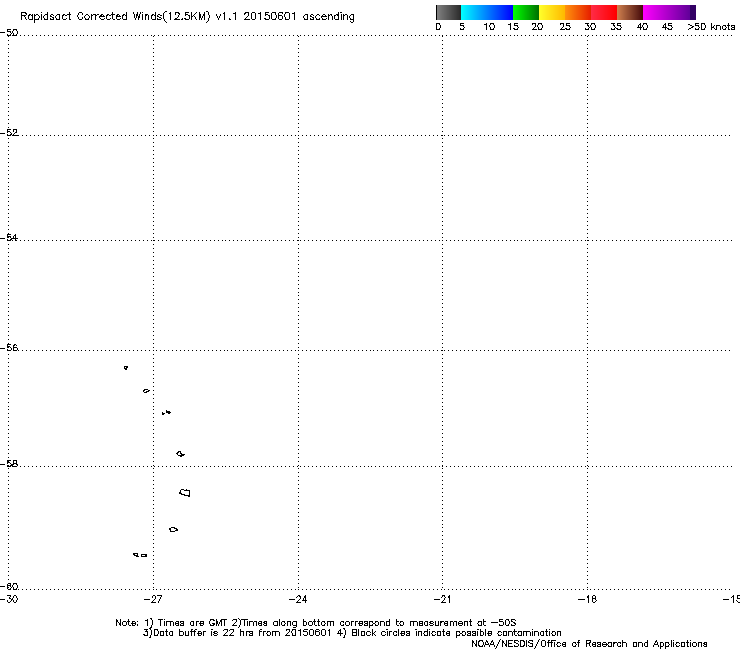
Task: Click the orange 25-30 knots color band
Action: (x=578, y=12)
